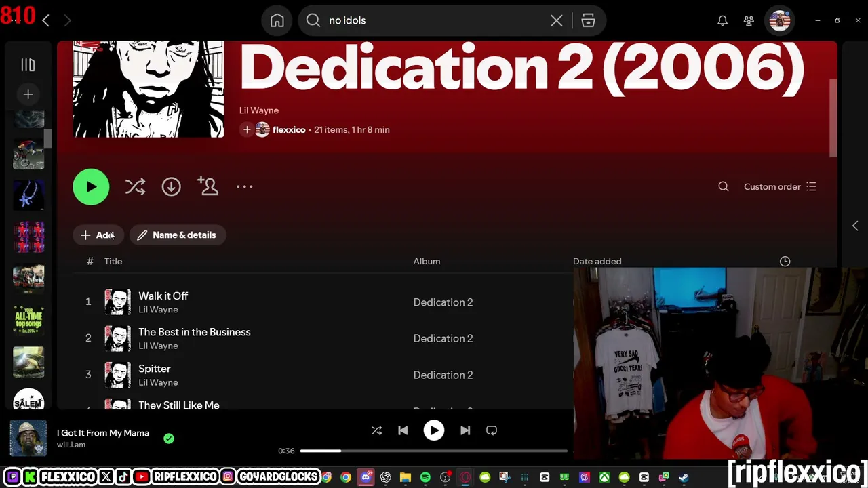The width and height of the screenshot is (868, 488).
Task: Invite collaborators to the playlist
Action: pyautogui.click(x=208, y=186)
